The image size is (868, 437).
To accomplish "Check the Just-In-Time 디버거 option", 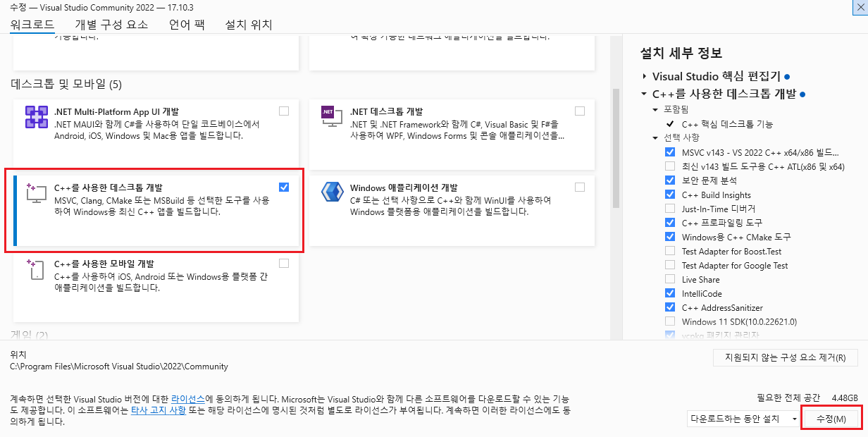I will tap(669, 209).
